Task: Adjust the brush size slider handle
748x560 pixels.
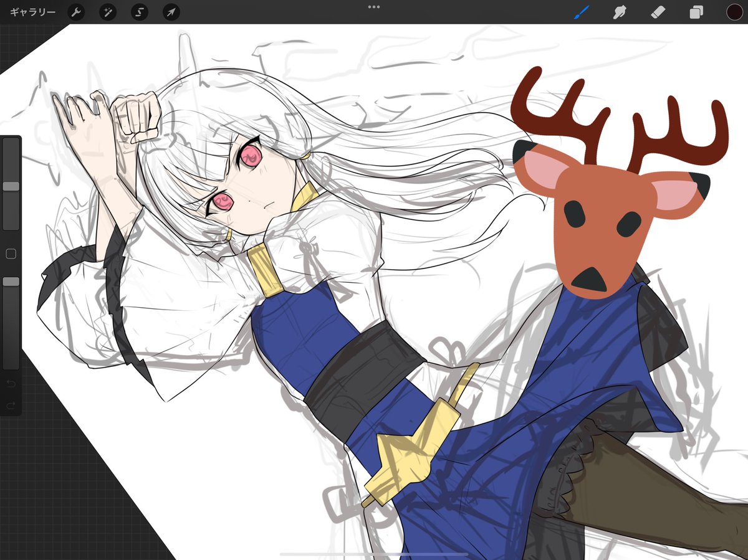Action: pyautogui.click(x=11, y=186)
